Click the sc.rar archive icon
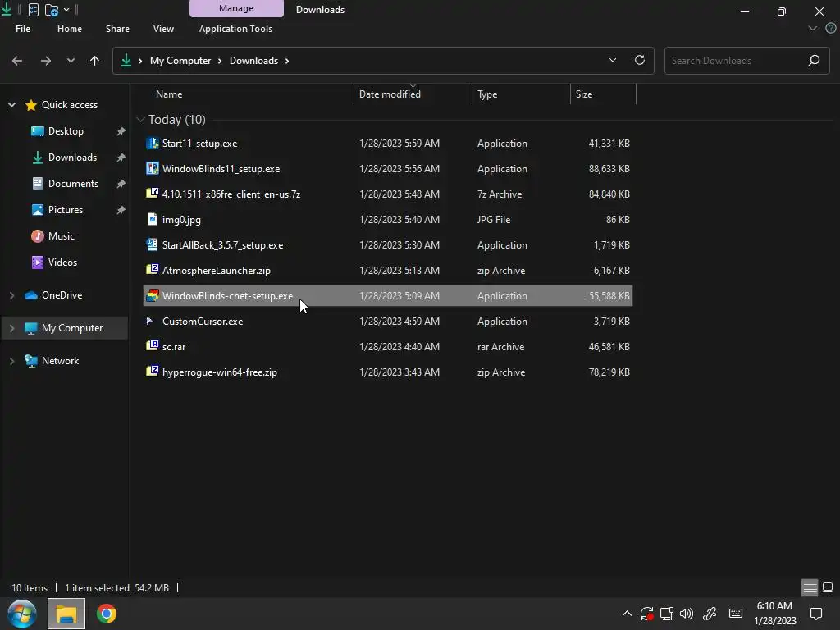Viewport: 840px width, 630px height. tap(152, 346)
